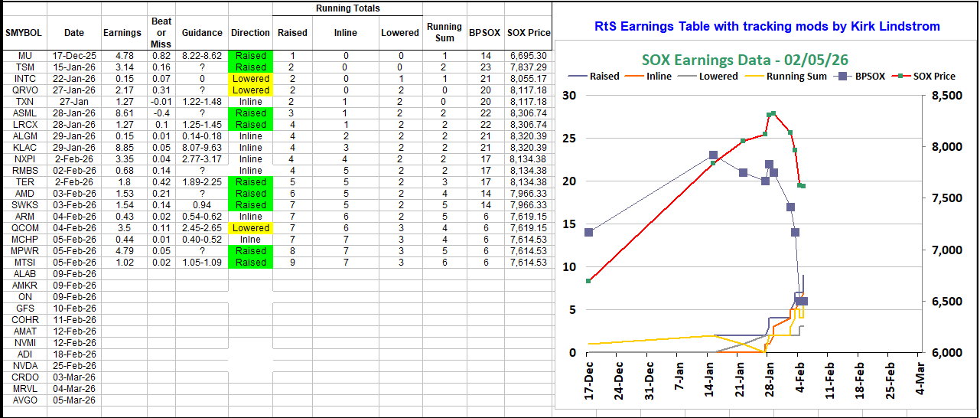Select ASML's earnings value 8.61
This screenshot has width=980, height=418.
122,113
